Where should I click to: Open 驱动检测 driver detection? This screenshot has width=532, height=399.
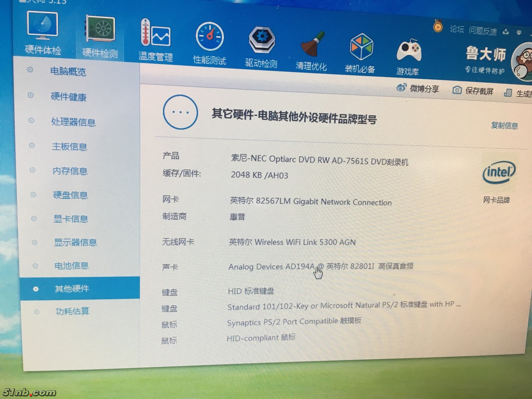[x=261, y=47]
